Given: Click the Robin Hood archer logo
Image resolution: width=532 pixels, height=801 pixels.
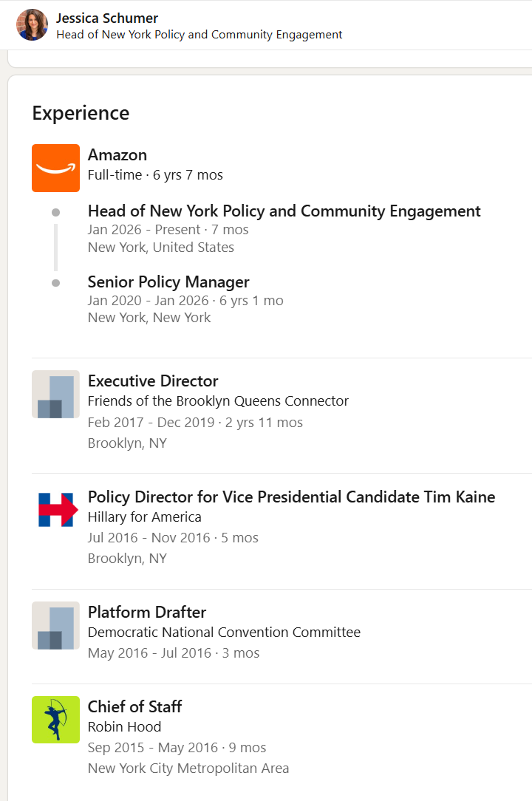Looking at the screenshot, I should point(55,720).
